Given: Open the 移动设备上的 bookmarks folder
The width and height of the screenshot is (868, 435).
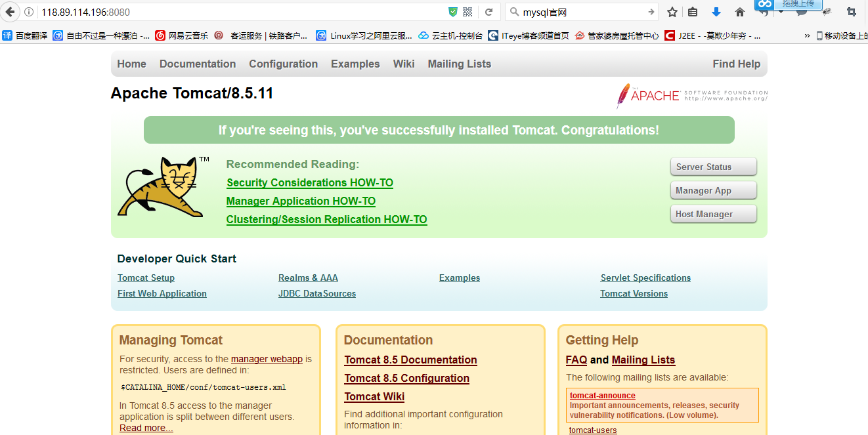Looking at the screenshot, I should (842, 35).
